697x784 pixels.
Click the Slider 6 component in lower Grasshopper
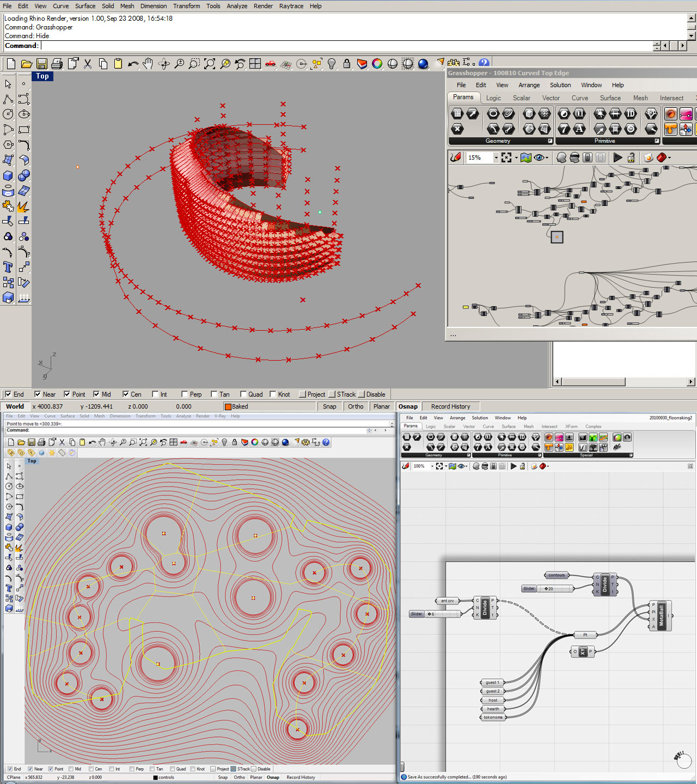pos(435,614)
